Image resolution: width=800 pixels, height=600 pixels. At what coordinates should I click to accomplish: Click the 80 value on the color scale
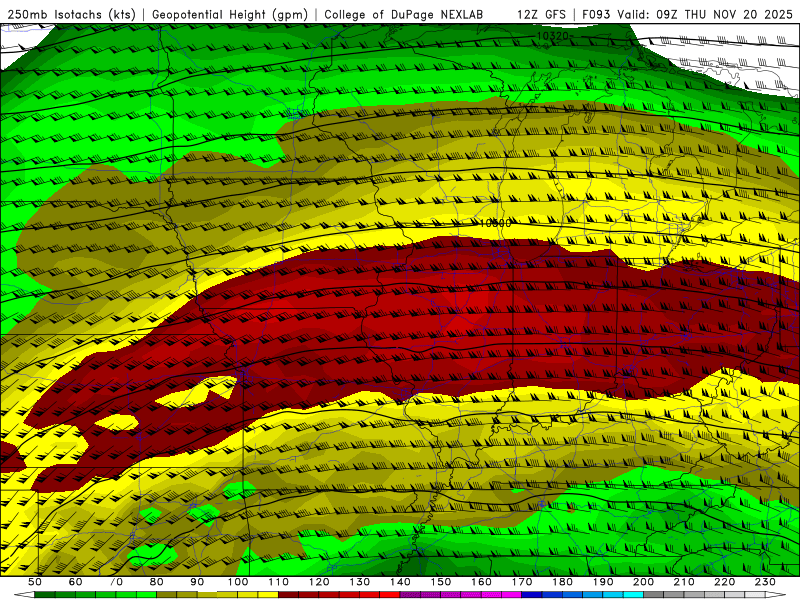[157, 582]
